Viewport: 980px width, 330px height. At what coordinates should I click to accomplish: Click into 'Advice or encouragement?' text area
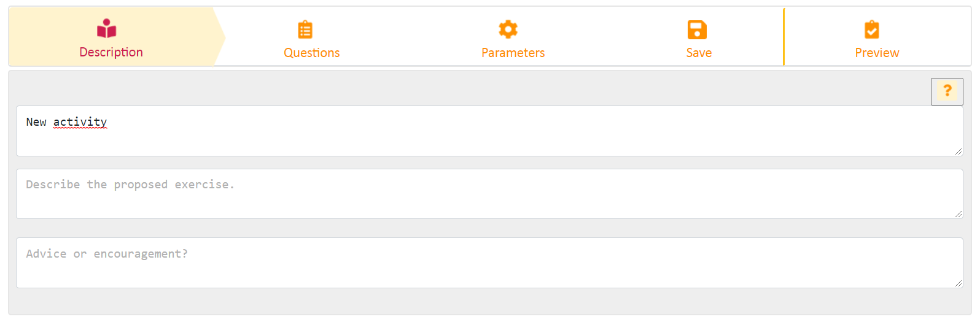489,263
